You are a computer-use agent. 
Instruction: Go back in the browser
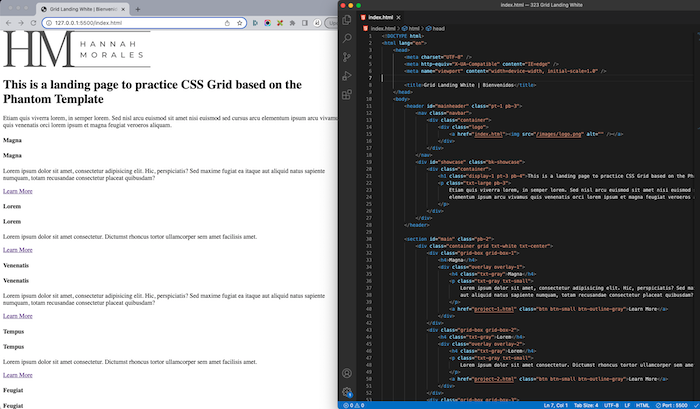pyautogui.click(x=8, y=23)
